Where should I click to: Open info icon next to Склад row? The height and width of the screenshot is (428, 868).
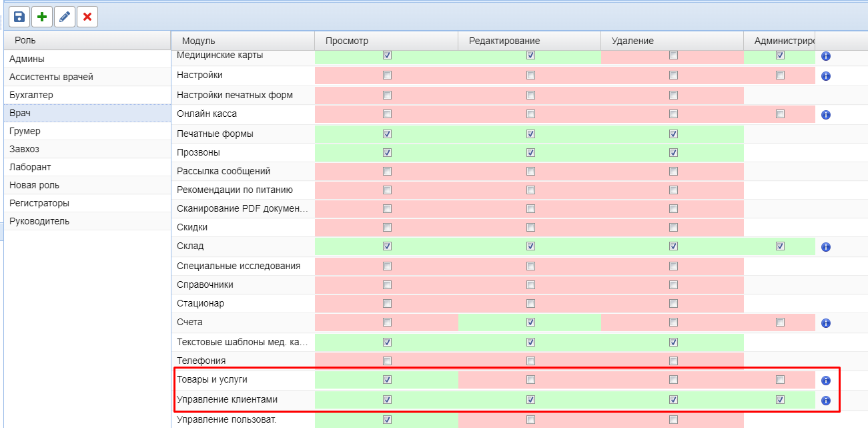[825, 247]
